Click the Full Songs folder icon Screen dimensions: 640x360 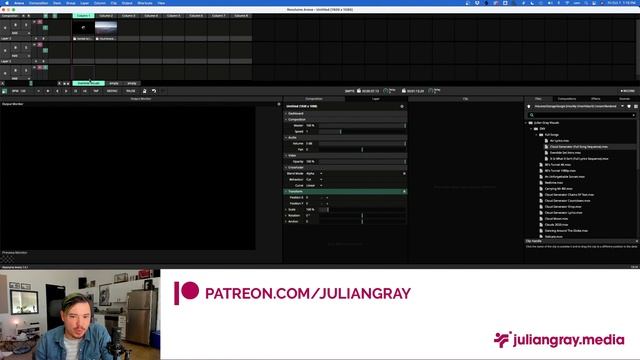point(541,135)
